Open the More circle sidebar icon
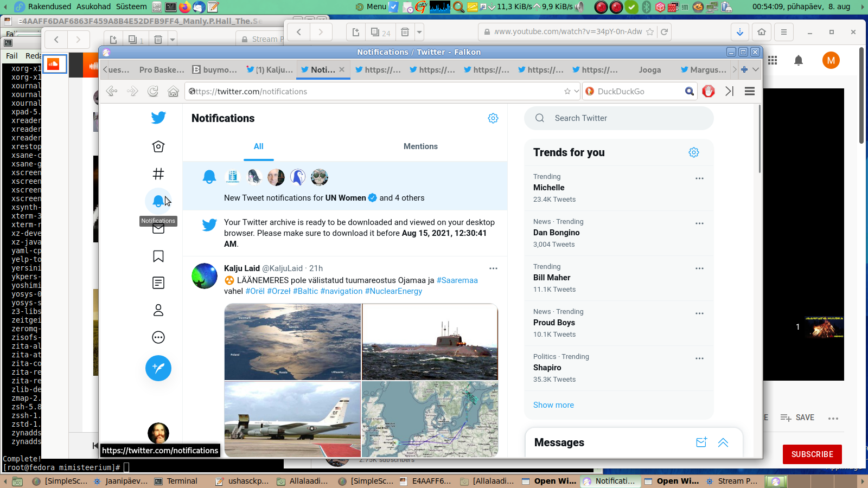The height and width of the screenshot is (488, 868). tap(158, 337)
